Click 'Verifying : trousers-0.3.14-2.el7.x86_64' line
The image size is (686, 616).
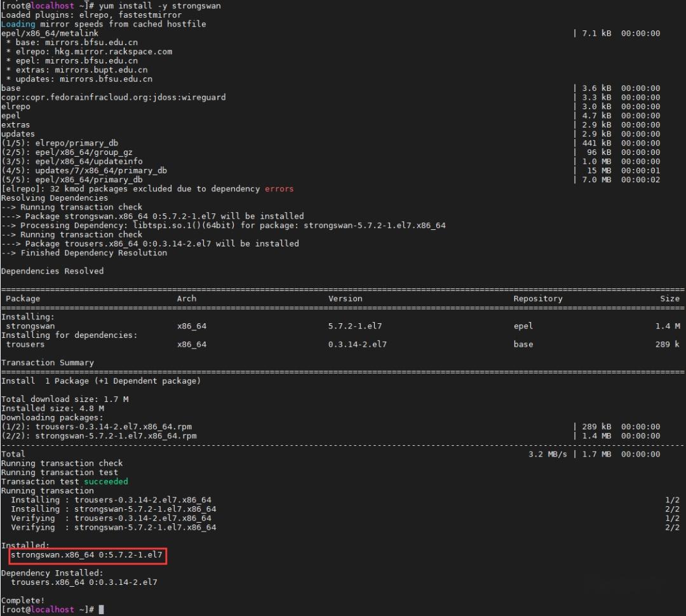(111, 518)
